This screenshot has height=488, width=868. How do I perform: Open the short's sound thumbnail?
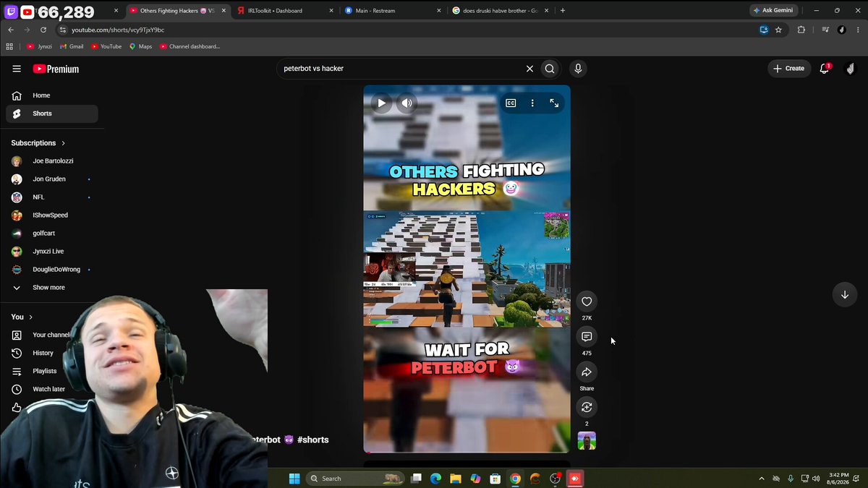point(587,441)
